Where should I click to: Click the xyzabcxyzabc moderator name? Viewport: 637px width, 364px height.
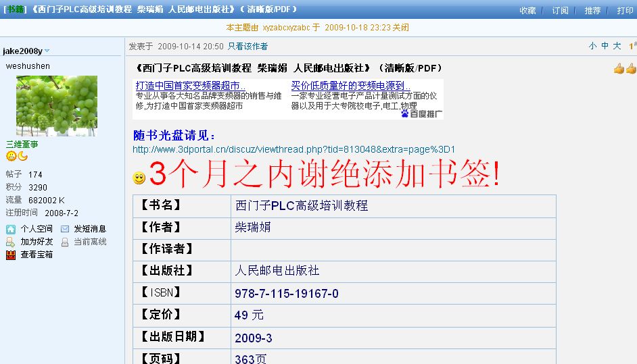pos(286,28)
